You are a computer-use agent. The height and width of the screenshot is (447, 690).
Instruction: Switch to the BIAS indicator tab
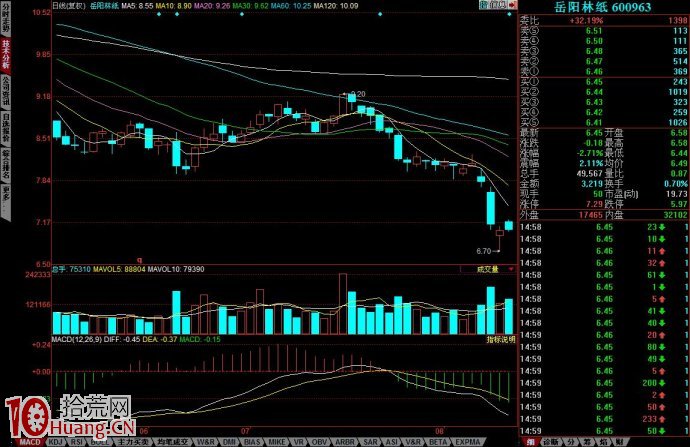[252, 442]
